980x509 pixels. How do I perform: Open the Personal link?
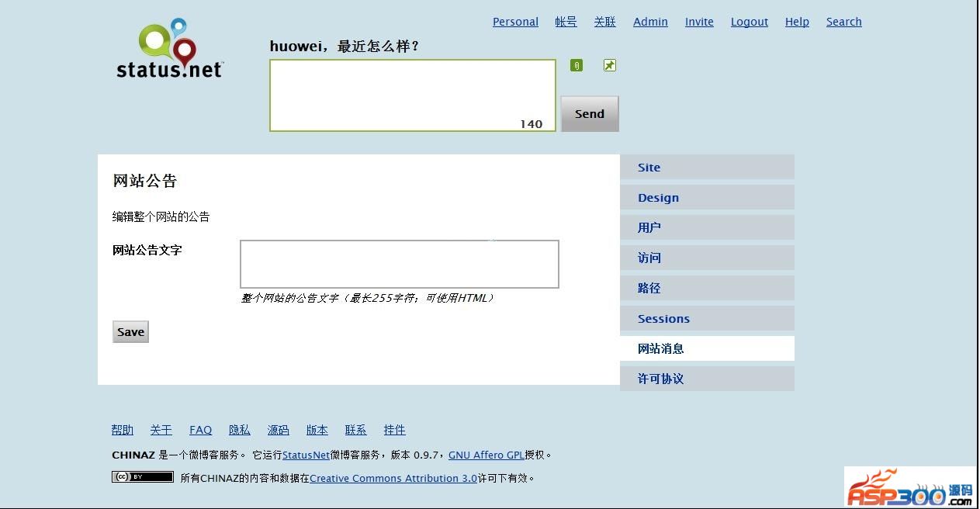(515, 22)
